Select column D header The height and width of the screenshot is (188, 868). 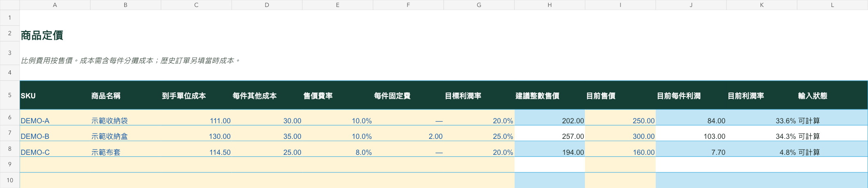tap(267, 5)
